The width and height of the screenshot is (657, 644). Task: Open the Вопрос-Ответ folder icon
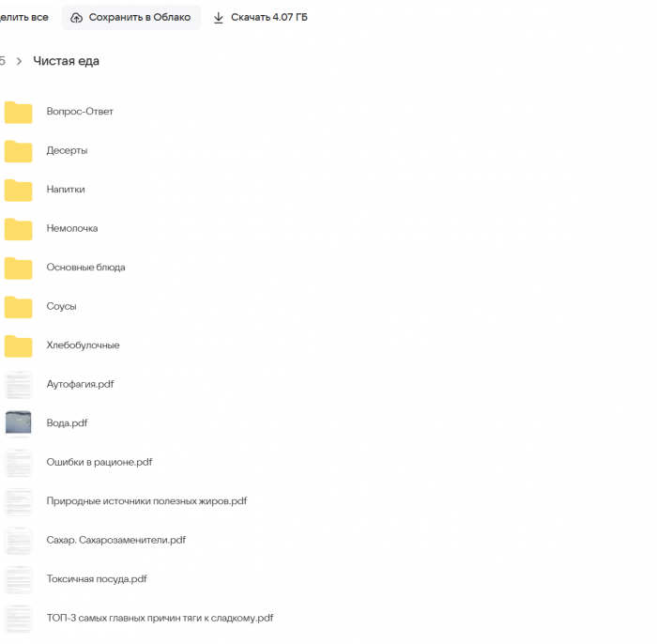tap(18, 112)
